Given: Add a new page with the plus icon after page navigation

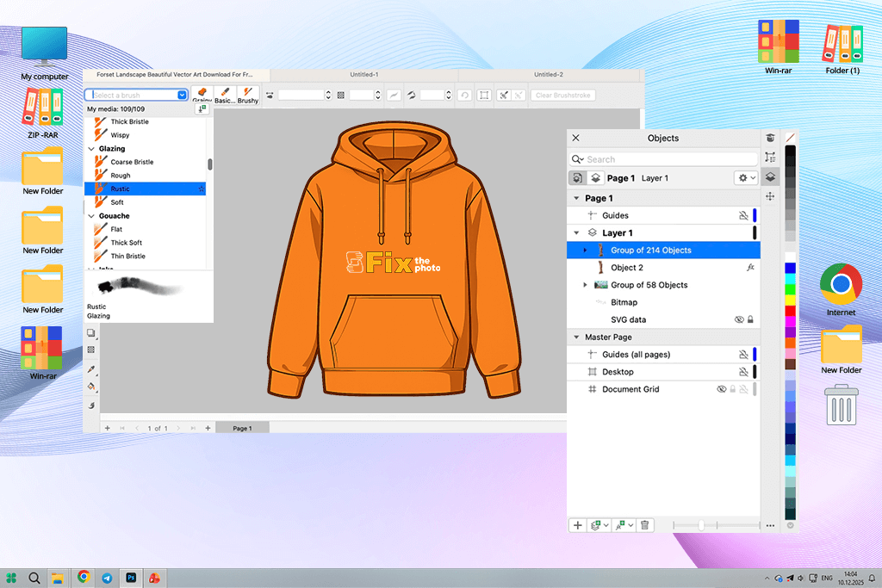Looking at the screenshot, I should (208, 429).
